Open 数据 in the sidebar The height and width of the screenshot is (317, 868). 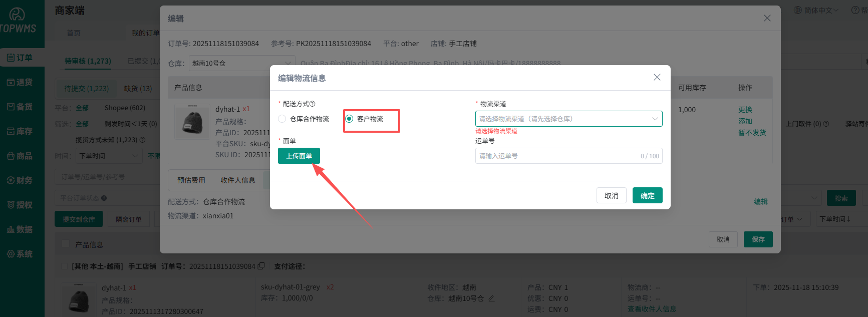[x=20, y=229]
